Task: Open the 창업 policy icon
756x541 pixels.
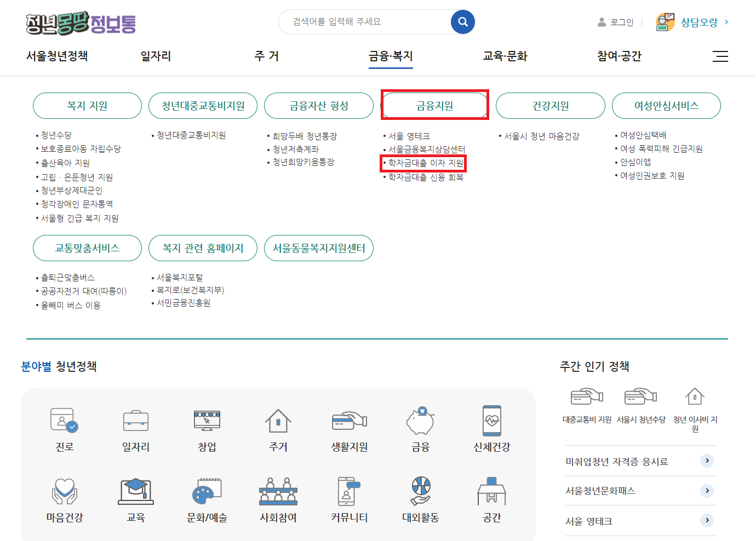Action: 207,422
